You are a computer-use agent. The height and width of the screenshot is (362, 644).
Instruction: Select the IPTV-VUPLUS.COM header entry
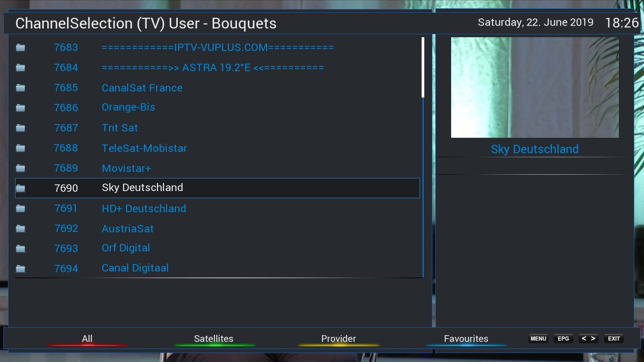click(217, 47)
